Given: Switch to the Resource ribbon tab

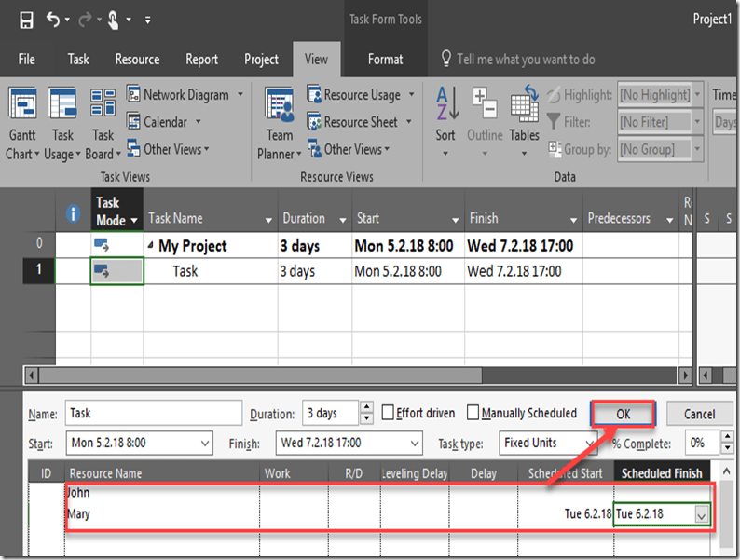Looking at the screenshot, I should pyautogui.click(x=137, y=60).
